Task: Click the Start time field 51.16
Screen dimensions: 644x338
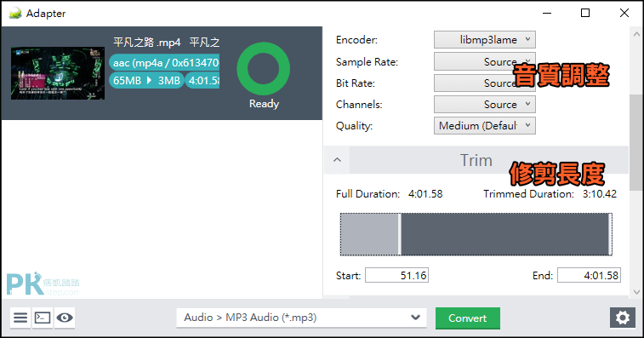Action: (x=396, y=276)
